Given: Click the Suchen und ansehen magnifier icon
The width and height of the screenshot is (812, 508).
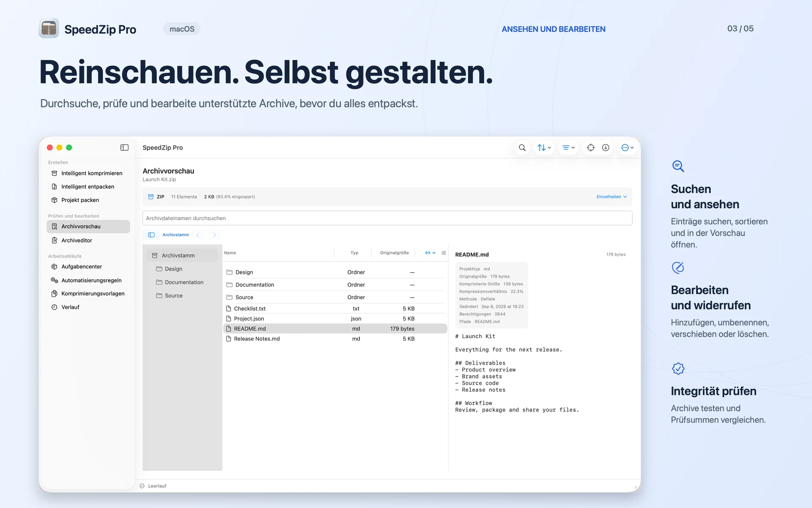Looking at the screenshot, I should [x=678, y=166].
